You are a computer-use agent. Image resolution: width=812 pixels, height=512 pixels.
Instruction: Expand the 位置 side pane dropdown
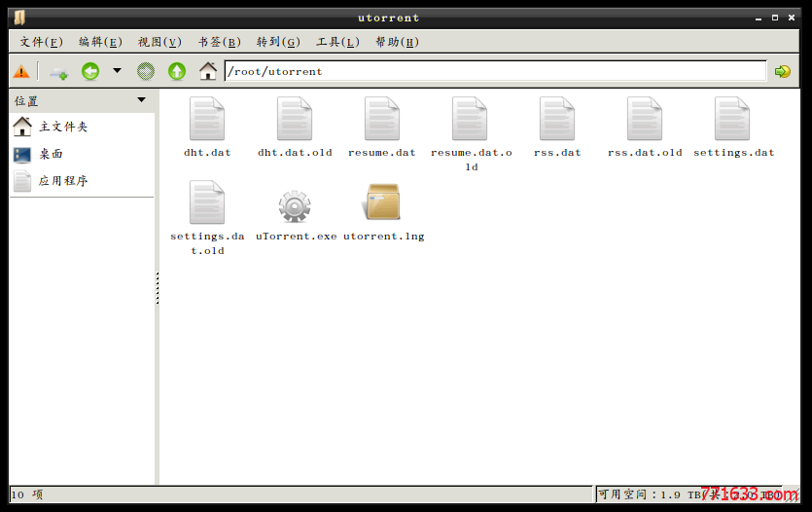[x=141, y=99]
